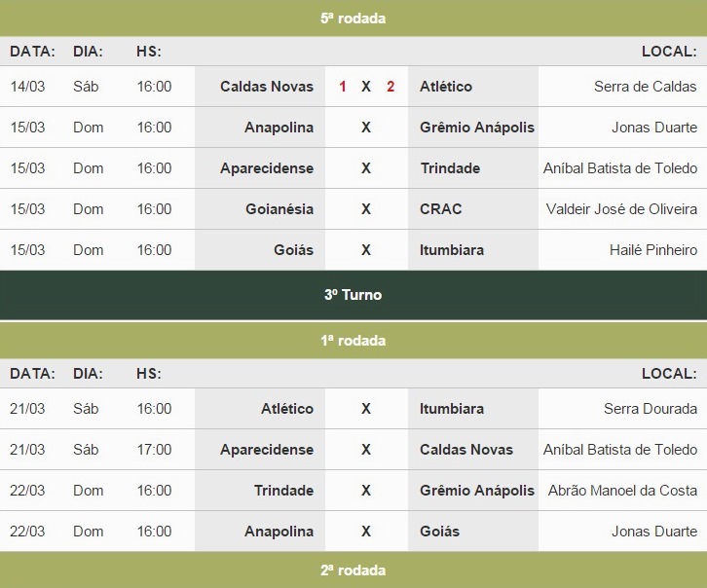Select the 1ª rodada header under 3º Turno

pyautogui.click(x=353, y=340)
